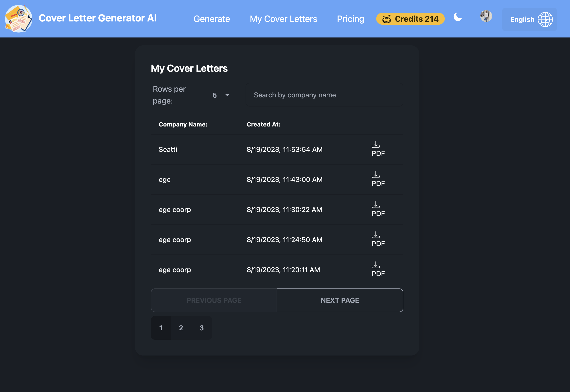Click the Cover Letter Generator AI logo
This screenshot has width=570, height=392.
pyautogui.click(x=98, y=18)
